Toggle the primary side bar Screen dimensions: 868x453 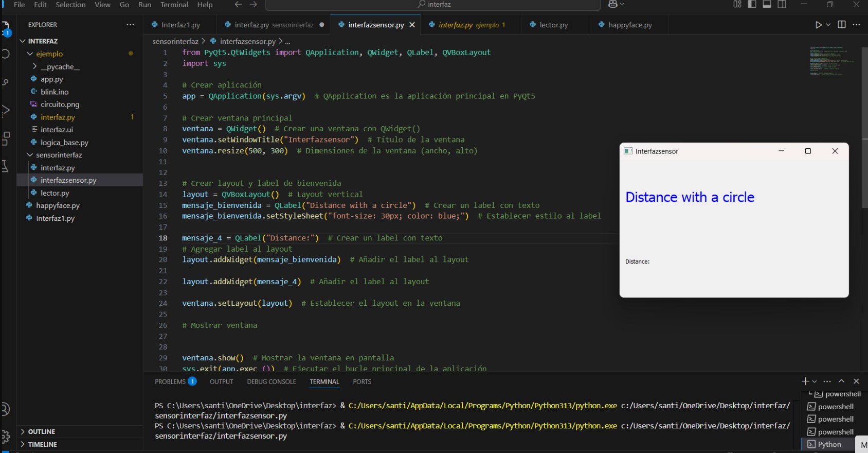(752, 5)
